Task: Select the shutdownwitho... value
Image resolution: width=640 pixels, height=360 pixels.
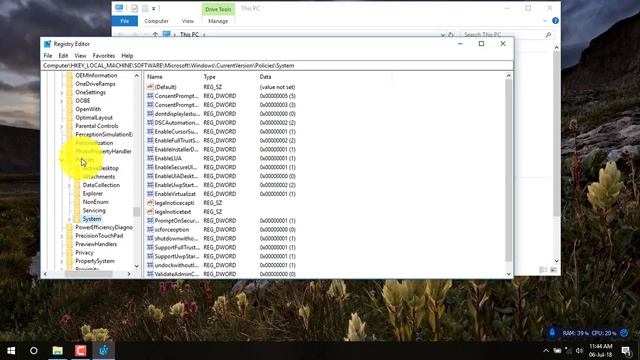Action: [x=177, y=238]
